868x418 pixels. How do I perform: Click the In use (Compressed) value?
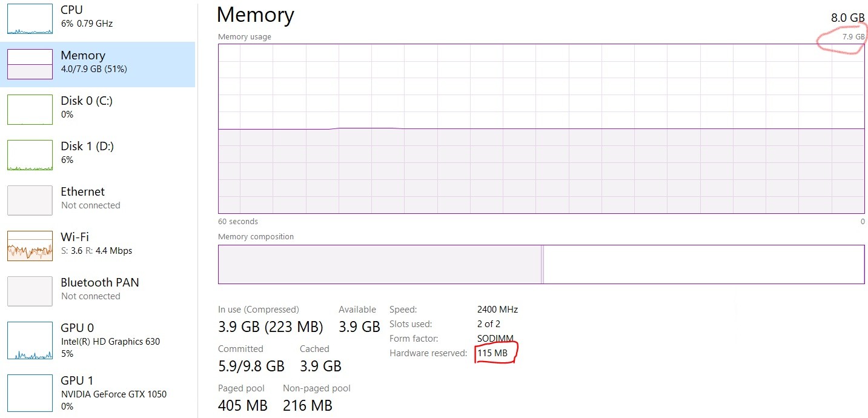tap(270, 327)
